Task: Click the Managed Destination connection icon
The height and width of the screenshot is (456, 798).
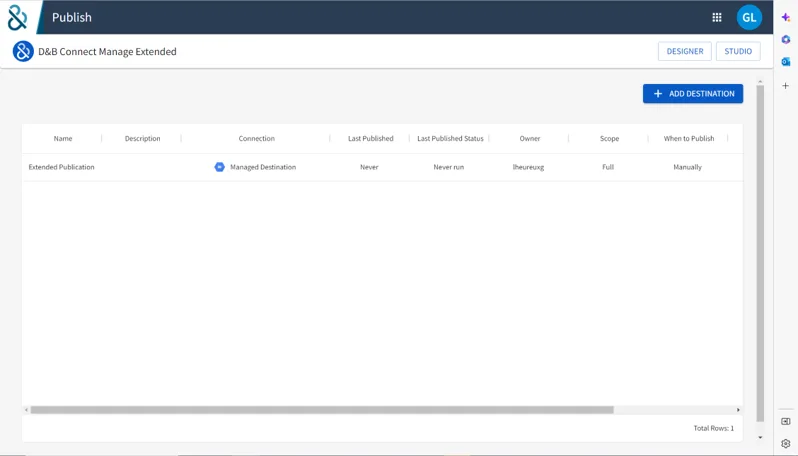Action: click(x=219, y=167)
